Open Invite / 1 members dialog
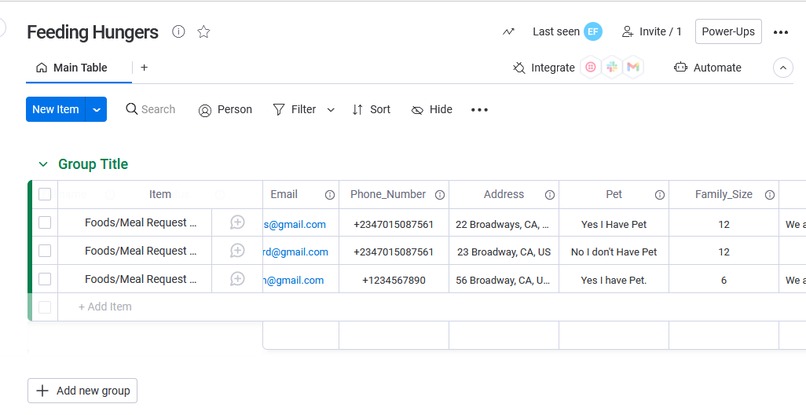 pos(651,32)
